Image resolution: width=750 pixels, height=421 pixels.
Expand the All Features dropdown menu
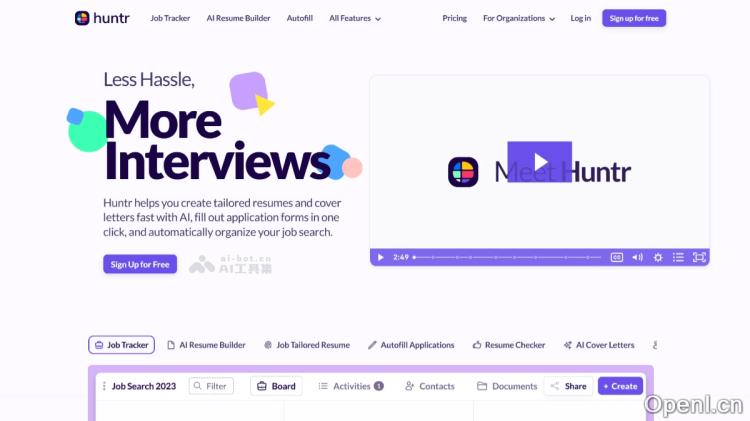coord(355,18)
